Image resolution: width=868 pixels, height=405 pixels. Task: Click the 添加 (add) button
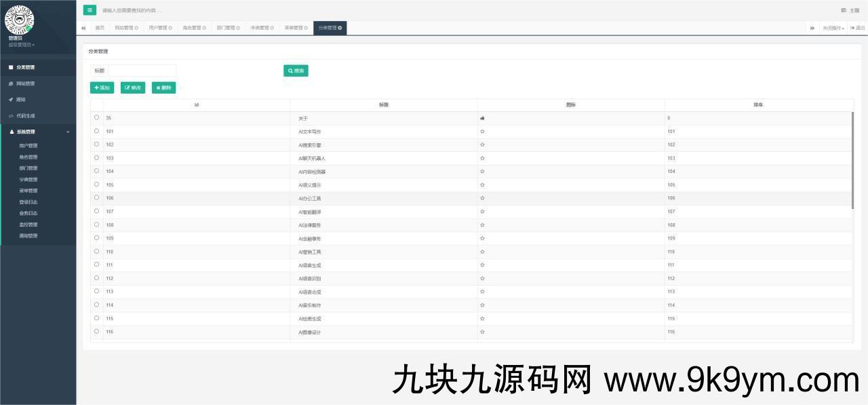tap(102, 88)
